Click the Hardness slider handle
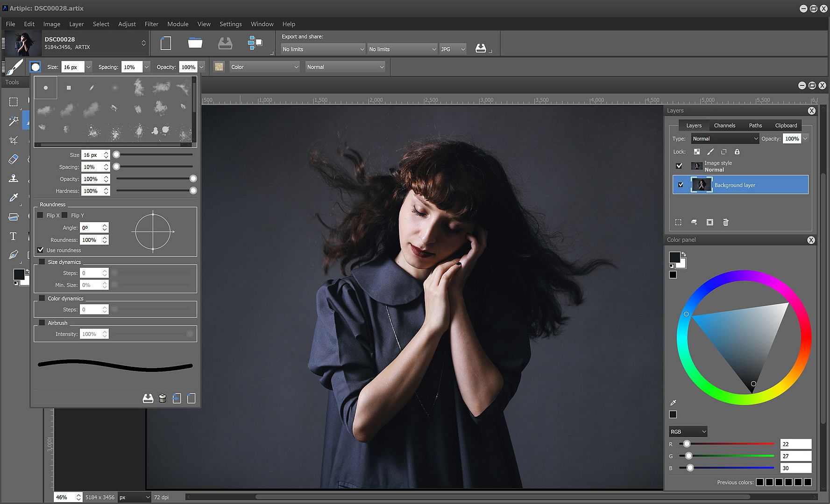The image size is (830, 504). pyautogui.click(x=193, y=191)
